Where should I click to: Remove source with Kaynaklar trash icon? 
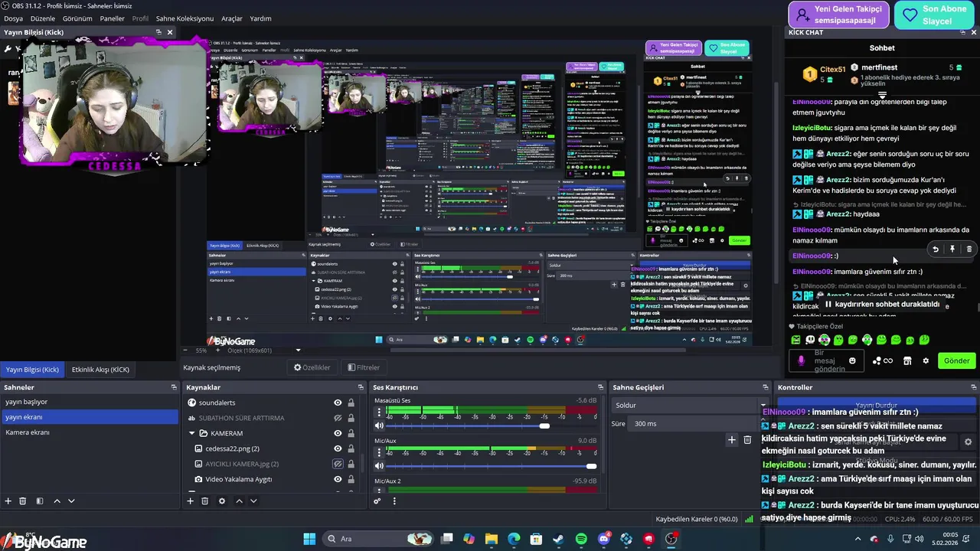[205, 501]
